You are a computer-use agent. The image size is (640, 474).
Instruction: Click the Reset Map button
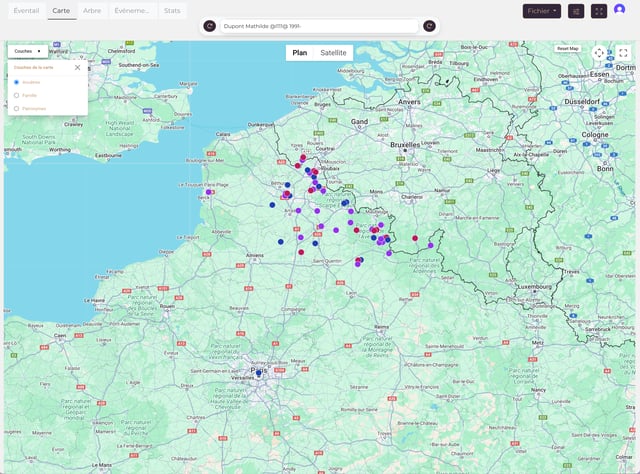pos(568,48)
